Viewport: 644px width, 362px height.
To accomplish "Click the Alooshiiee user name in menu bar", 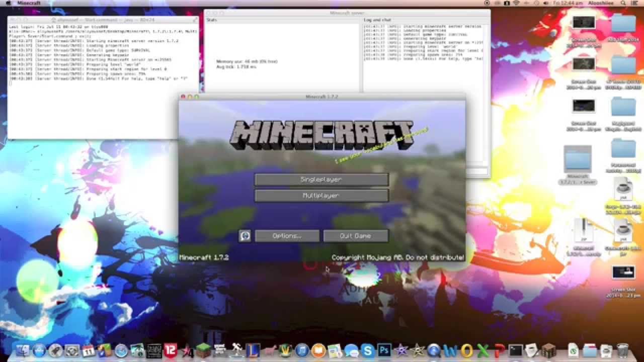I will coord(602,3).
